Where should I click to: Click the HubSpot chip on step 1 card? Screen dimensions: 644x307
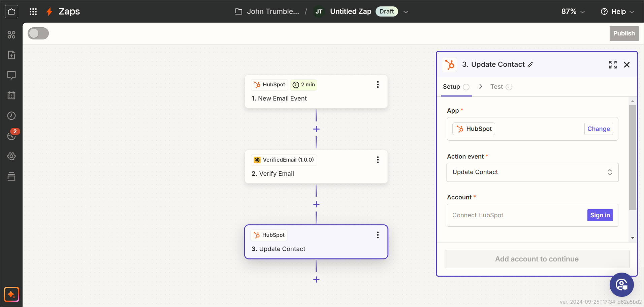coord(269,85)
